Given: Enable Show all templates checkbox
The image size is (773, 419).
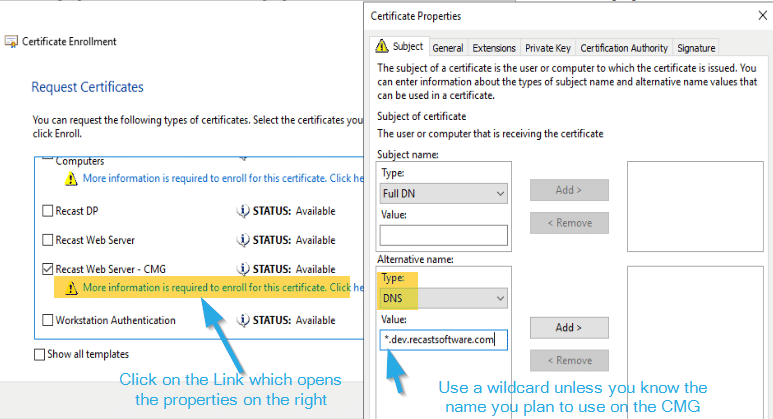Looking at the screenshot, I should pyautogui.click(x=40, y=354).
